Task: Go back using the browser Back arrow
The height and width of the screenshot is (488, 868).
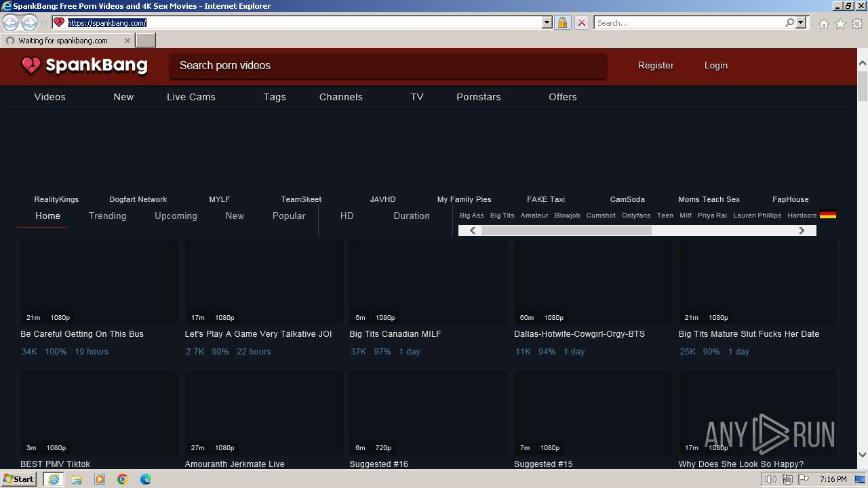Action: (10, 22)
